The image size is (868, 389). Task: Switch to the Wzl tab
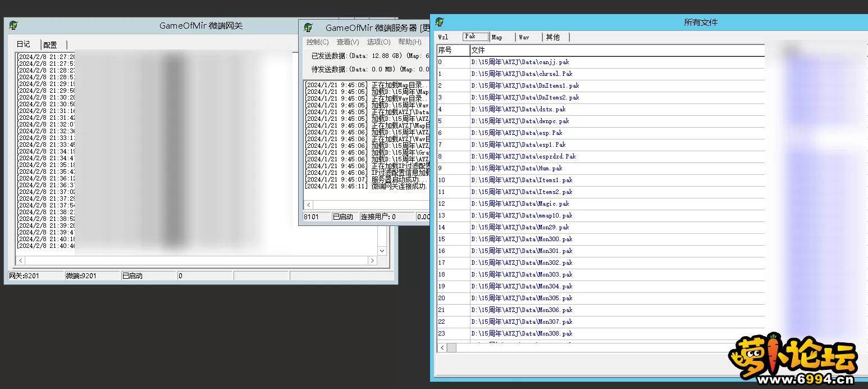click(x=444, y=37)
